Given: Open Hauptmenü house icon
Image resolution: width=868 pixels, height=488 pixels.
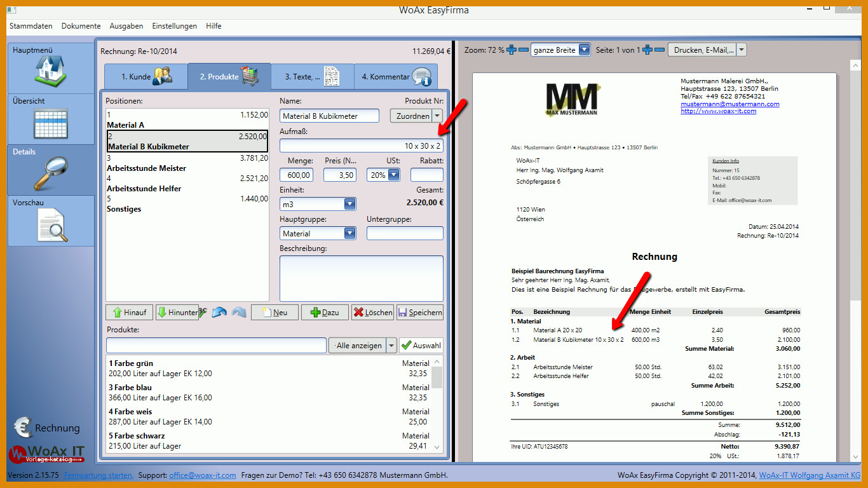Looking at the screenshot, I should pyautogui.click(x=51, y=71).
